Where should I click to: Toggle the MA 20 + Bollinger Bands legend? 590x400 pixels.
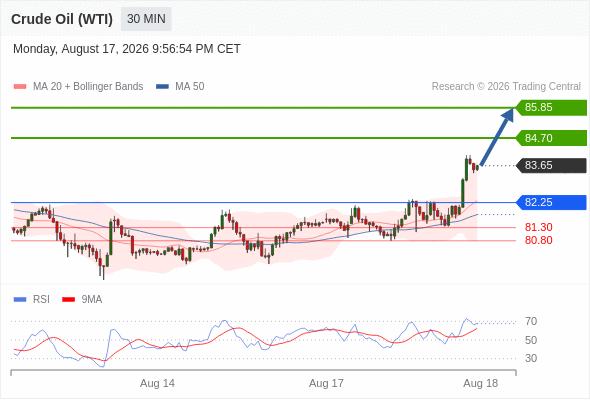click(78, 87)
